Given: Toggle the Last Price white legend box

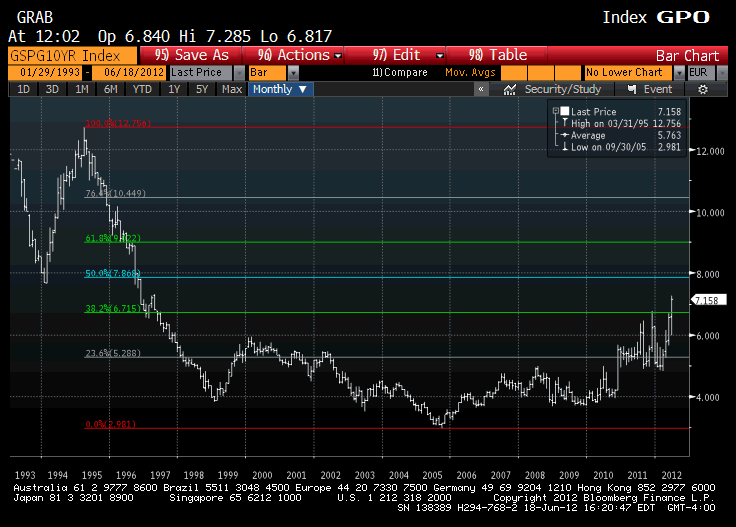Looking at the screenshot, I should tap(565, 111).
